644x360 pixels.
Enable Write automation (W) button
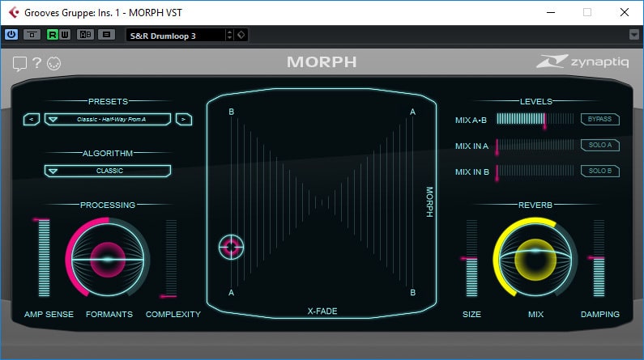tap(65, 35)
